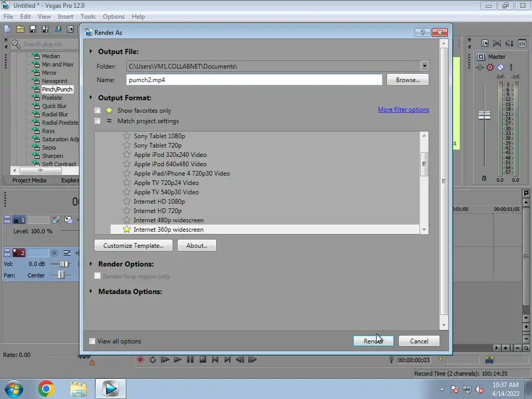Click the template list's down scroll arrow
532x399 pixels.
[x=424, y=230]
